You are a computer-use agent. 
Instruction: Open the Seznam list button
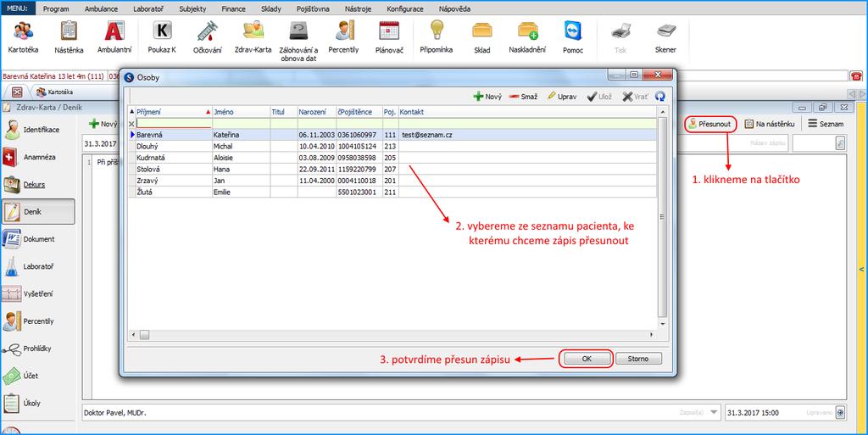point(826,124)
